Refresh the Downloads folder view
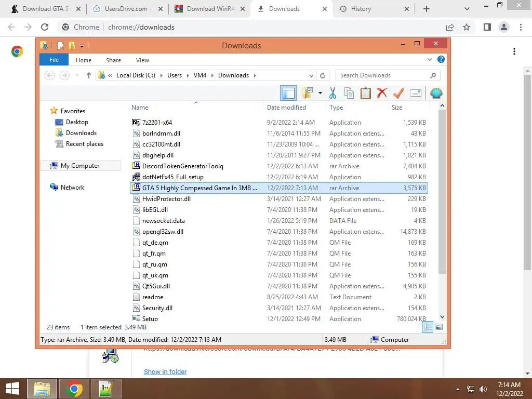Screen dimensions: 532x399 tap(323, 75)
